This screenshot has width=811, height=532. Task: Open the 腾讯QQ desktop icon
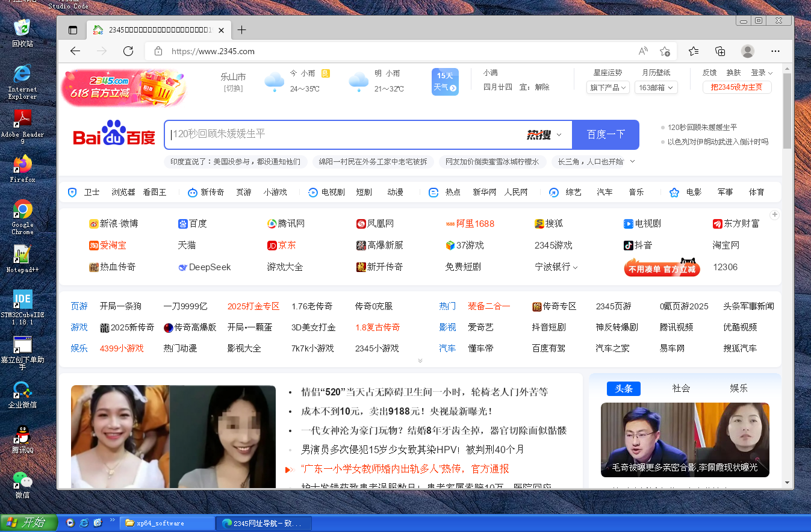point(22,439)
